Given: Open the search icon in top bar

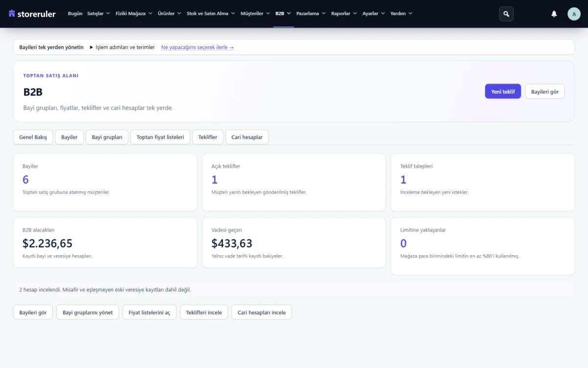Looking at the screenshot, I should pyautogui.click(x=506, y=14).
